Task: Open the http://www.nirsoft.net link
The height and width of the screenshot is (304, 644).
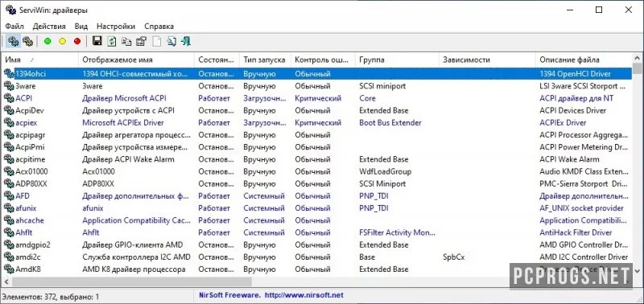Action: (x=304, y=295)
